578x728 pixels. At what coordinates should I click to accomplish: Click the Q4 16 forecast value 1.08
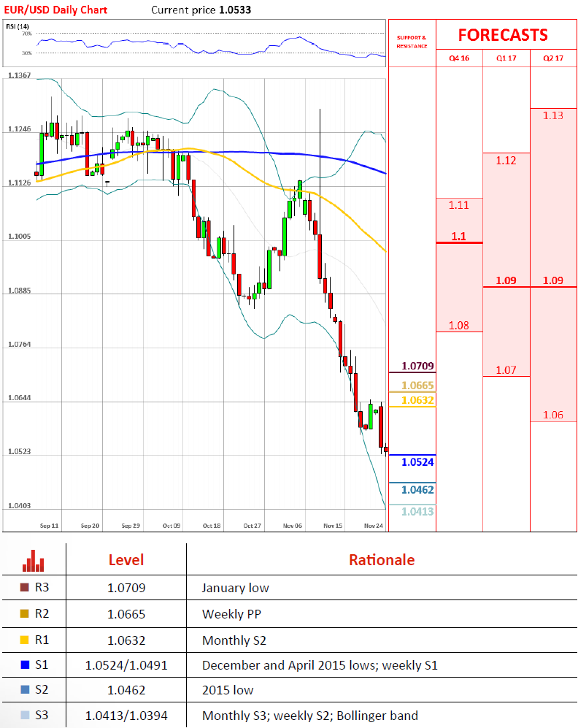point(459,326)
